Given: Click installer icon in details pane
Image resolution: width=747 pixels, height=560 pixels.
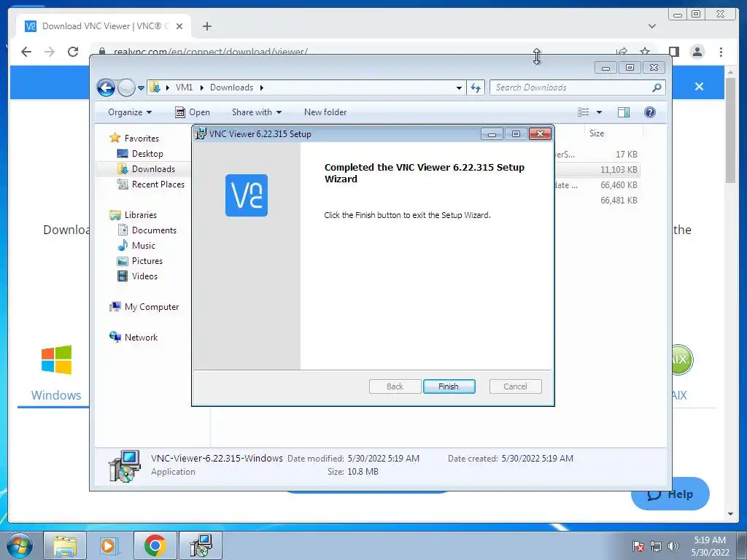Looking at the screenshot, I should [124, 466].
